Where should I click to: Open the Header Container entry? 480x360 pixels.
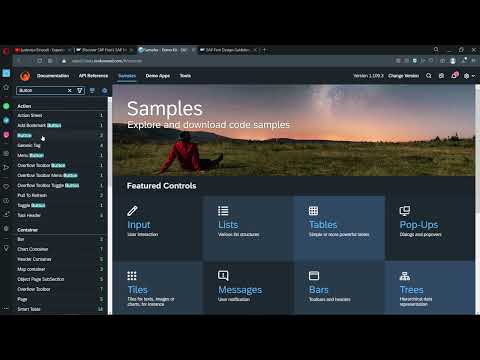point(60,259)
